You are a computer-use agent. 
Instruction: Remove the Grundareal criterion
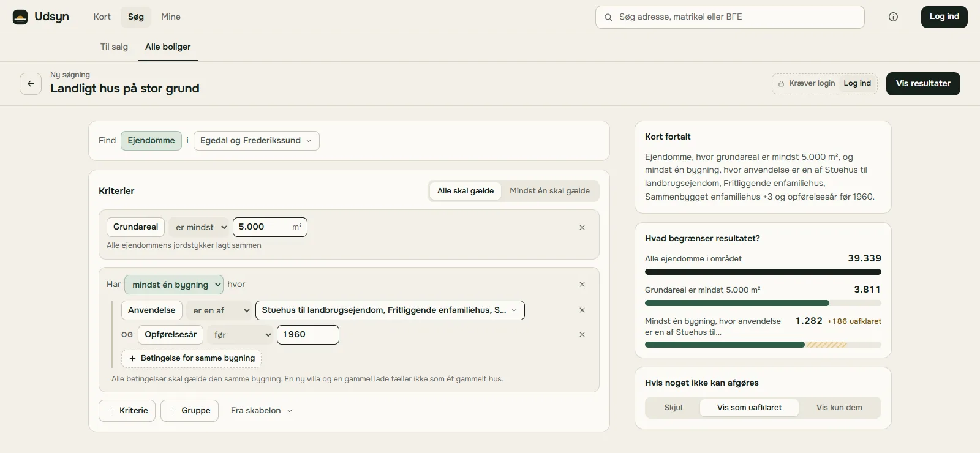click(582, 227)
